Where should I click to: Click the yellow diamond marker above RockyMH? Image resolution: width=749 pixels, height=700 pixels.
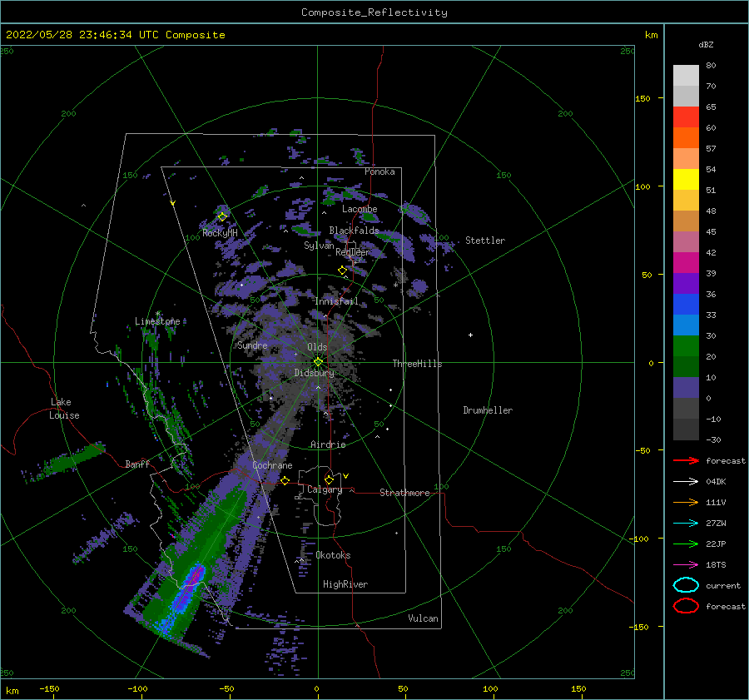[222, 217]
